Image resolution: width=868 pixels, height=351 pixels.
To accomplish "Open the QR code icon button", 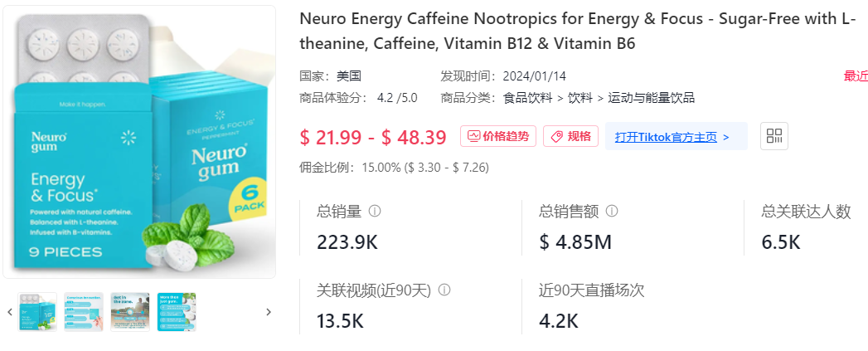I will point(773,136).
